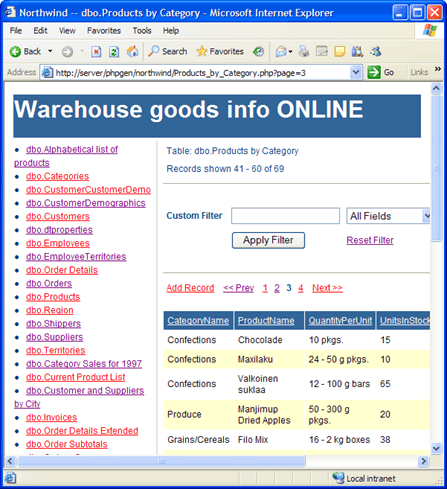Open the Favorites menu
This screenshot has height=489, width=447.
[104, 31]
